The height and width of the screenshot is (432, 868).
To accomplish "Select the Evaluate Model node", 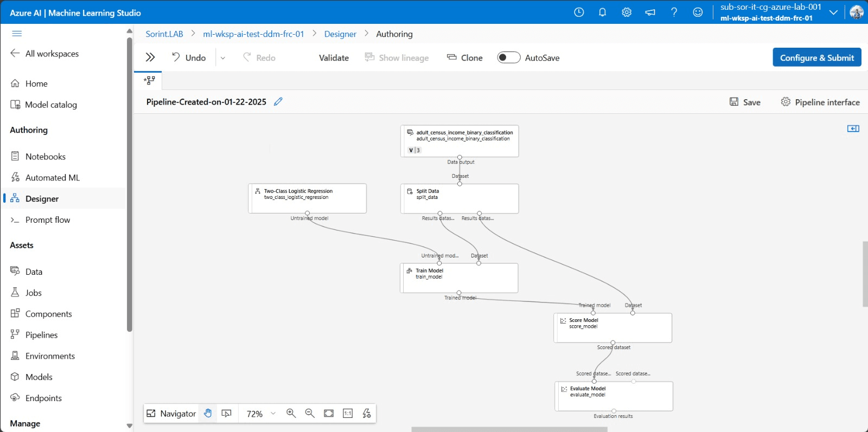I will [614, 396].
